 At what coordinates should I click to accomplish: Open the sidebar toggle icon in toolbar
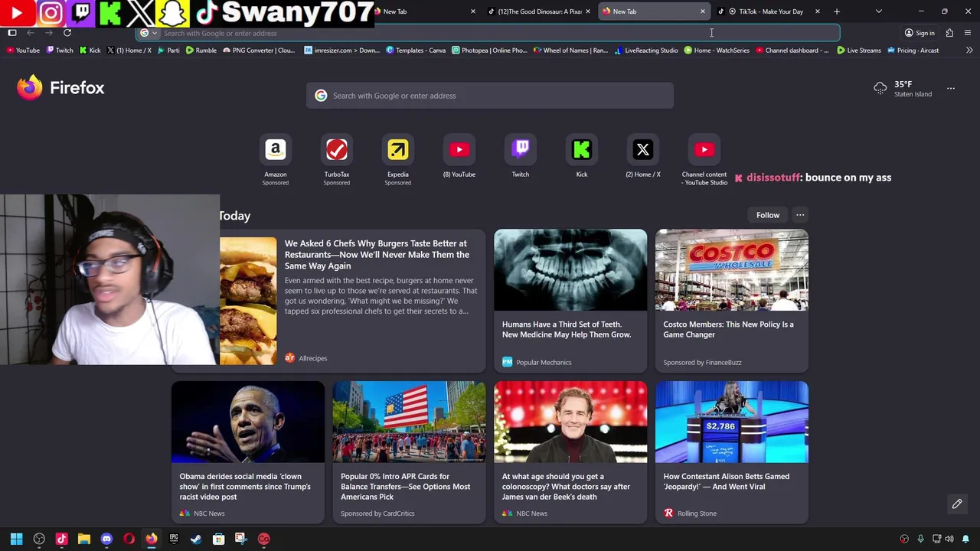tap(12, 33)
